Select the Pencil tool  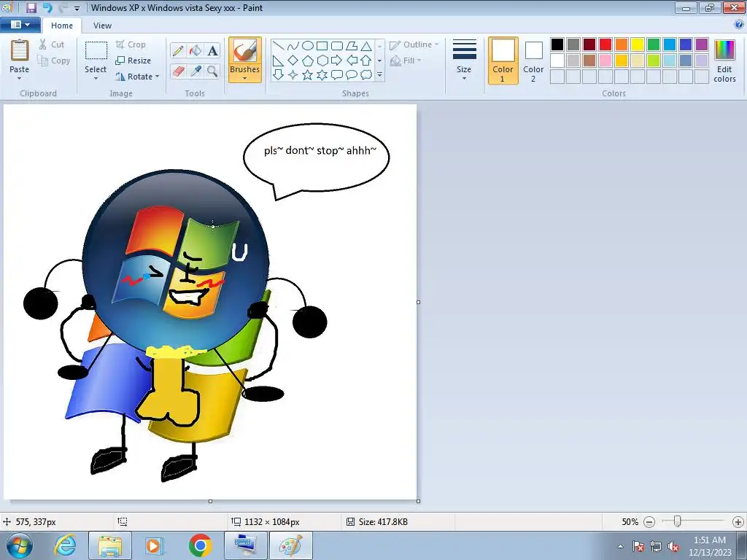[x=178, y=50]
